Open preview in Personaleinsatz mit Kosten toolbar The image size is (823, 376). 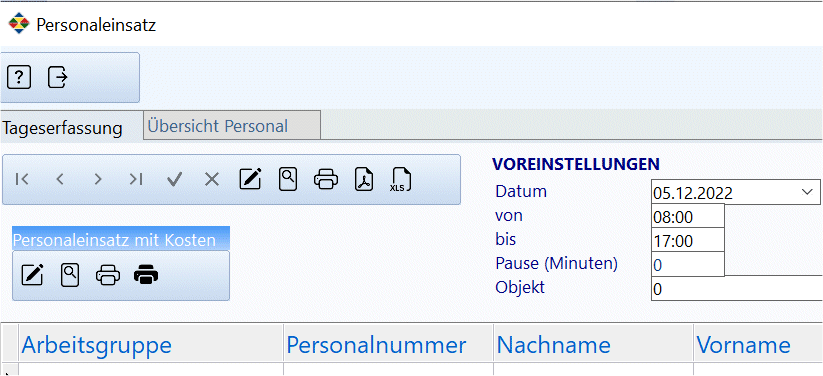(70, 275)
